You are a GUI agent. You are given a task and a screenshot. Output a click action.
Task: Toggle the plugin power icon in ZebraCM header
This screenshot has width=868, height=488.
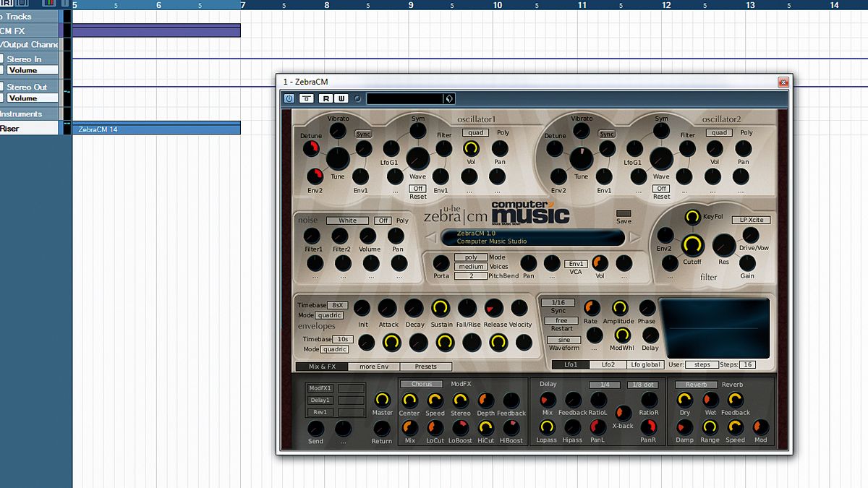pyautogui.click(x=289, y=98)
